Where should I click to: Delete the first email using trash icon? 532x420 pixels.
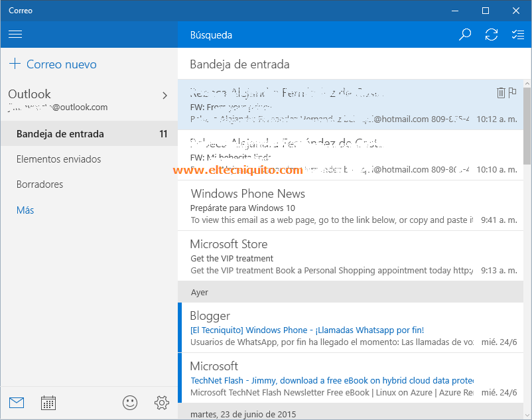(x=501, y=93)
